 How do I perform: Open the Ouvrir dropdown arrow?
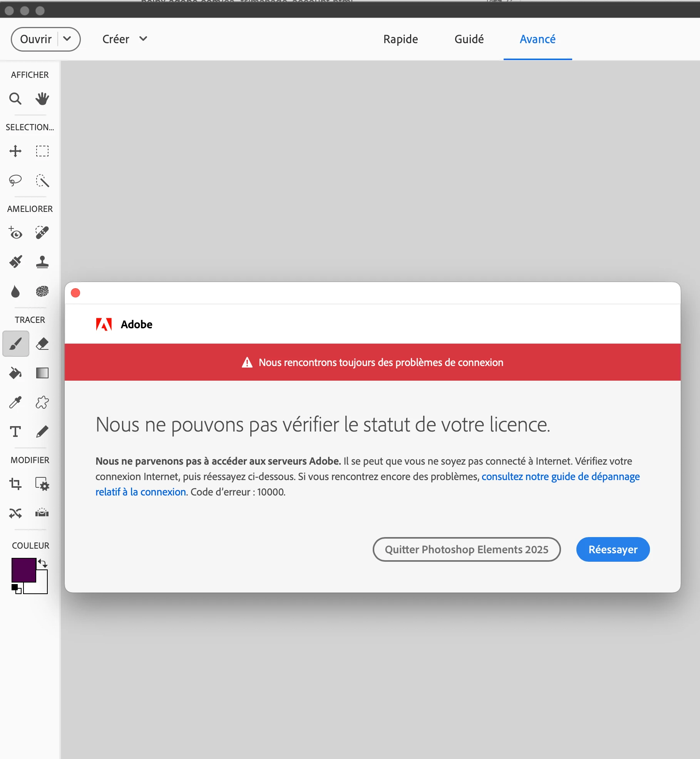tap(67, 39)
